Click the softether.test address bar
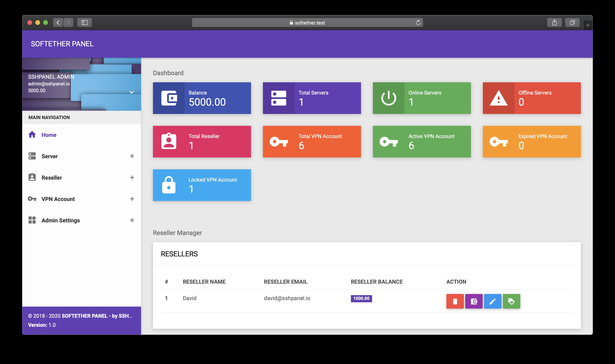 coord(307,23)
